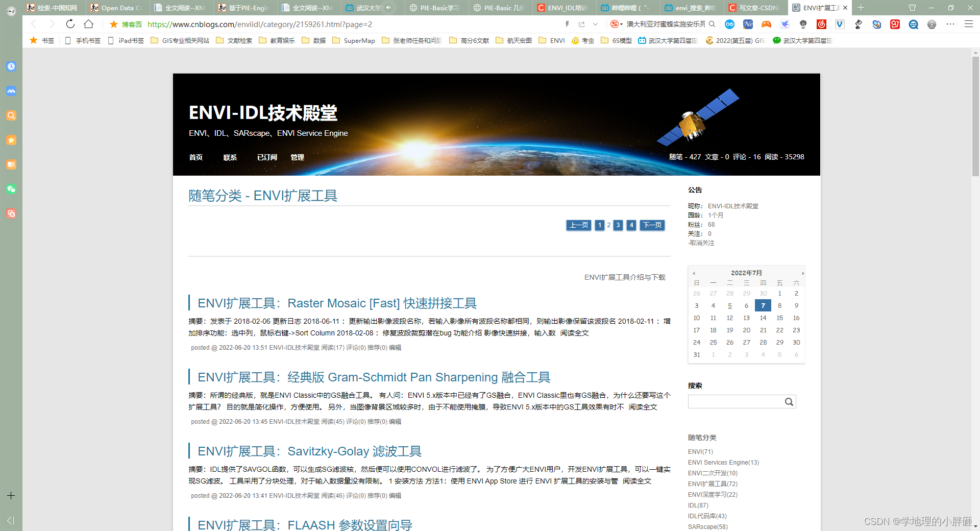Viewport: 980px width, 531px height.
Task: Open the favorites star icon in left sidebar
Action: click(x=11, y=140)
